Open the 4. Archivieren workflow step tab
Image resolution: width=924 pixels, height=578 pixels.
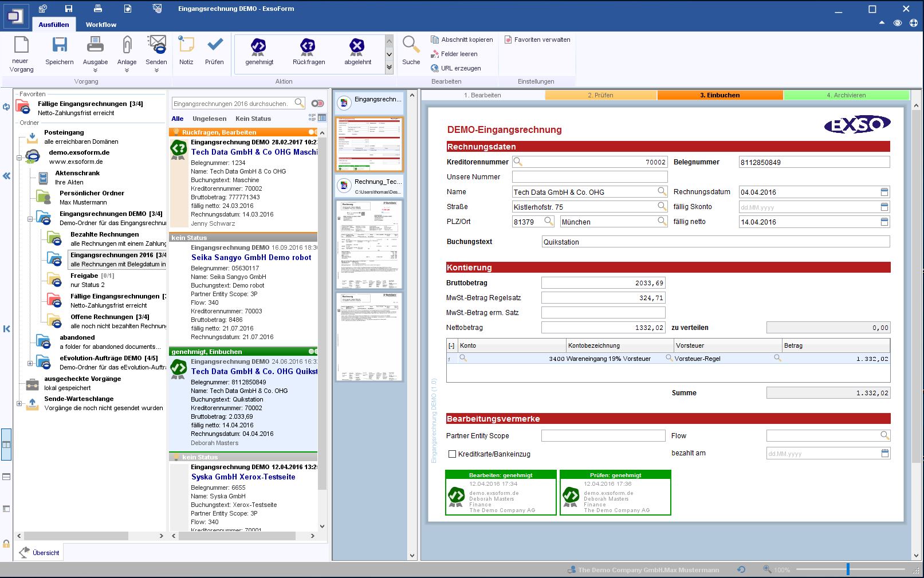tap(846, 95)
